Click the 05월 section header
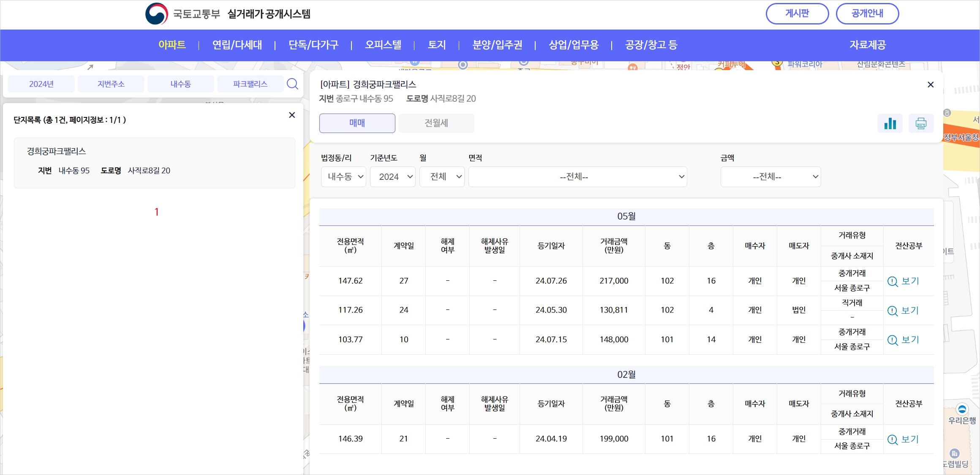The width and height of the screenshot is (980, 475). 626,217
